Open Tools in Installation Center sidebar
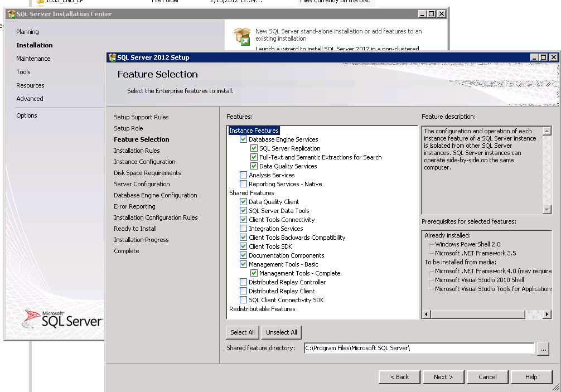This screenshot has width=561, height=392. [x=23, y=72]
